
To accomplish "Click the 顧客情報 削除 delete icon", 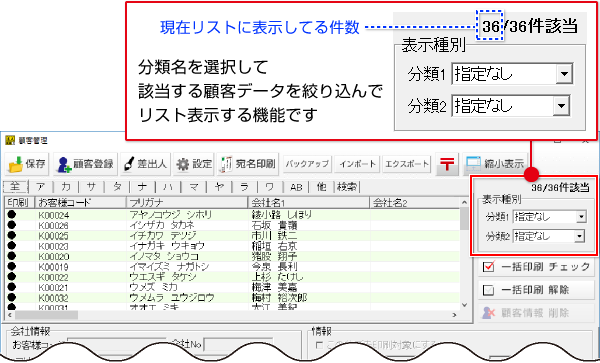I will click(489, 313).
